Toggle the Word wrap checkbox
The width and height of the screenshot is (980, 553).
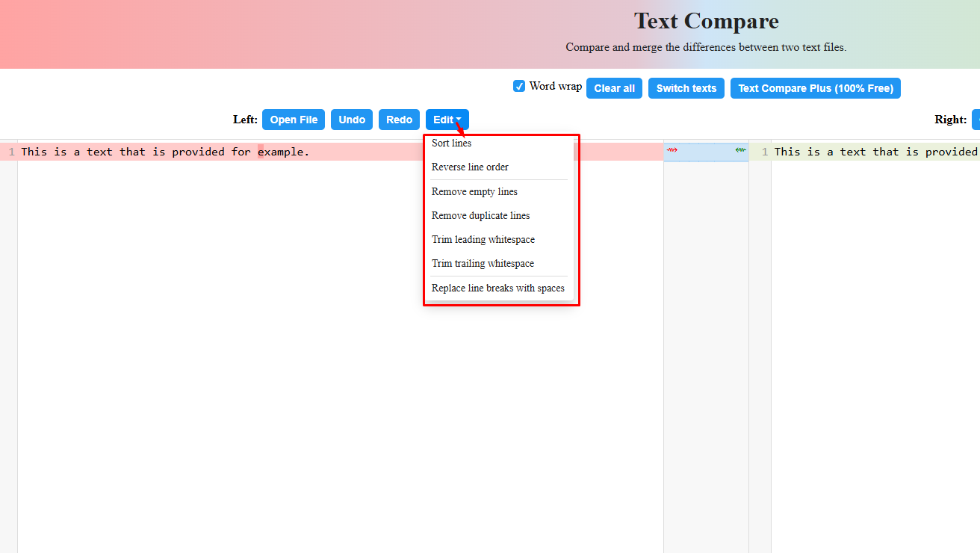[519, 86]
